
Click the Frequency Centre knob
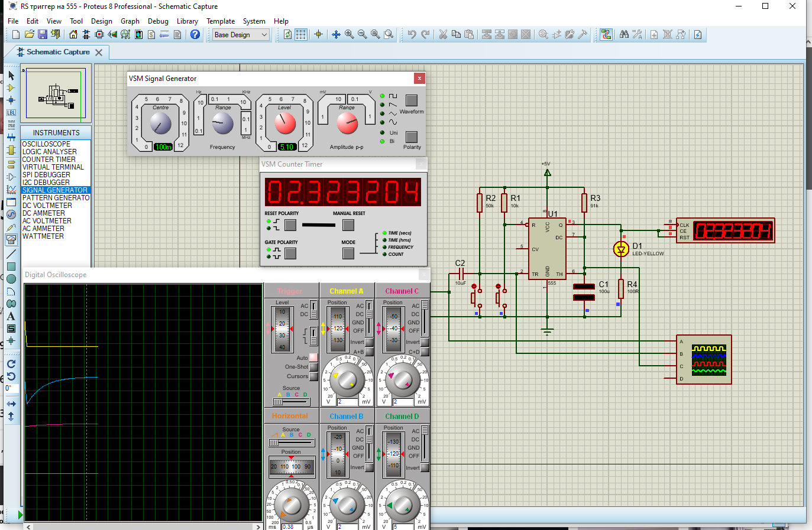pyautogui.click(x=160, y=123)
